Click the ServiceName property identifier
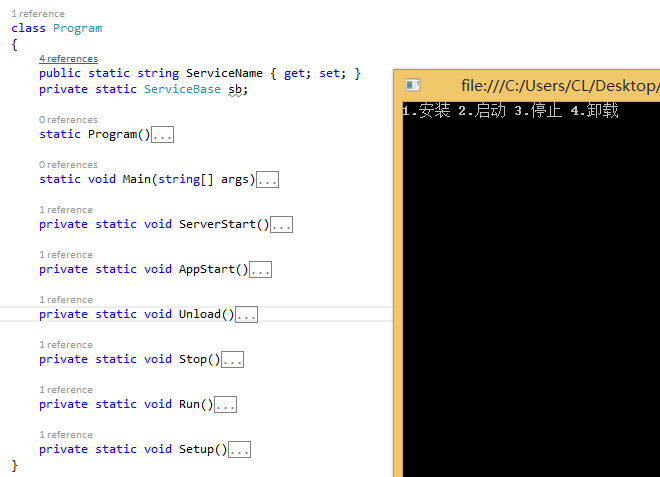 point(224,73)
